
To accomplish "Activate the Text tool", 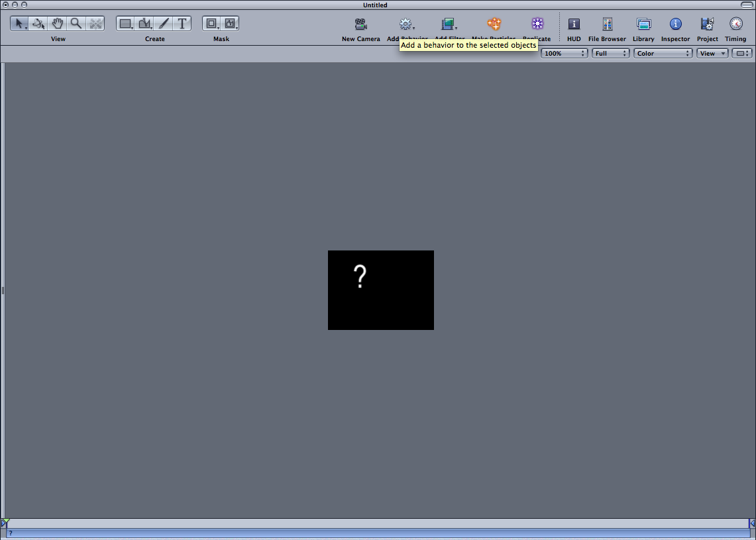I will pos(182,24).
